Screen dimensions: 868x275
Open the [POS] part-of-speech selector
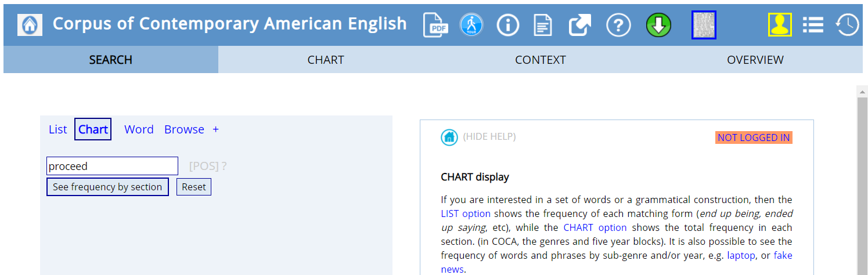pyautogui.click(x=204, y=167)
